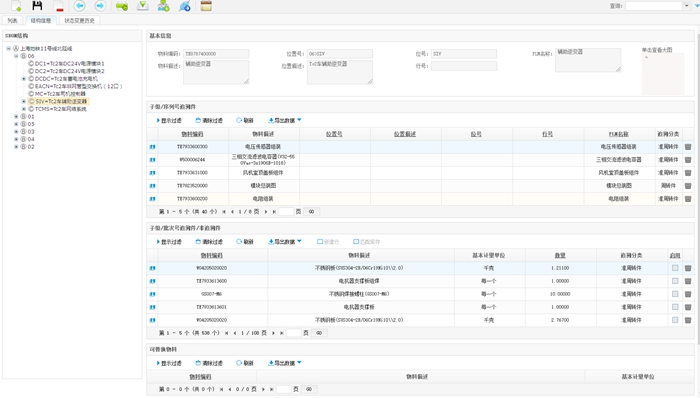Click the green download tray icon

coord(143,6)
